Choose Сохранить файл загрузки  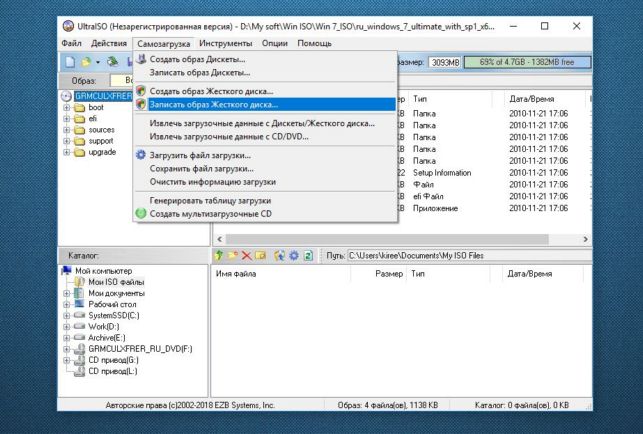(x=265, y=169)
